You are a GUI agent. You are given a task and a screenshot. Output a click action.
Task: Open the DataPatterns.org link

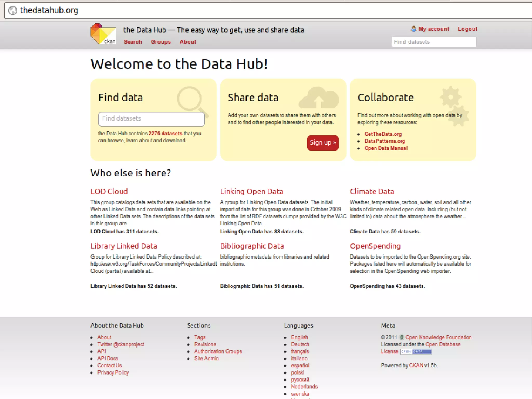[x=385, y=141]
